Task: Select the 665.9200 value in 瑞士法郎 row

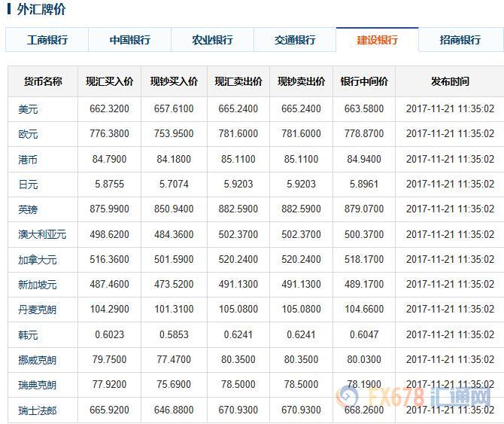Action: (x=109, y=410)
